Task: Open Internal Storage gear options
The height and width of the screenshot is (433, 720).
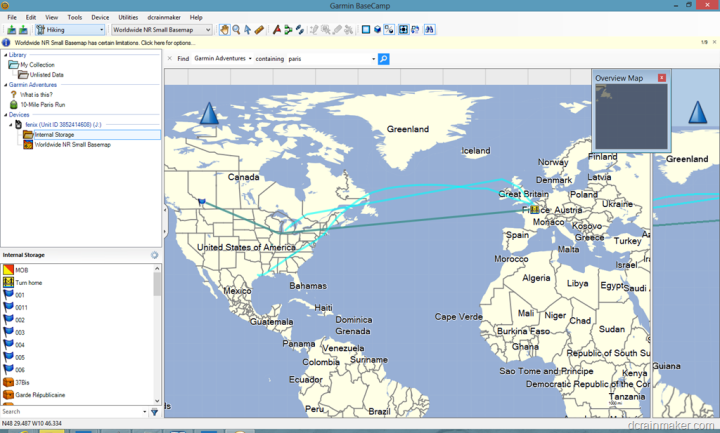Action: (154, 255)
